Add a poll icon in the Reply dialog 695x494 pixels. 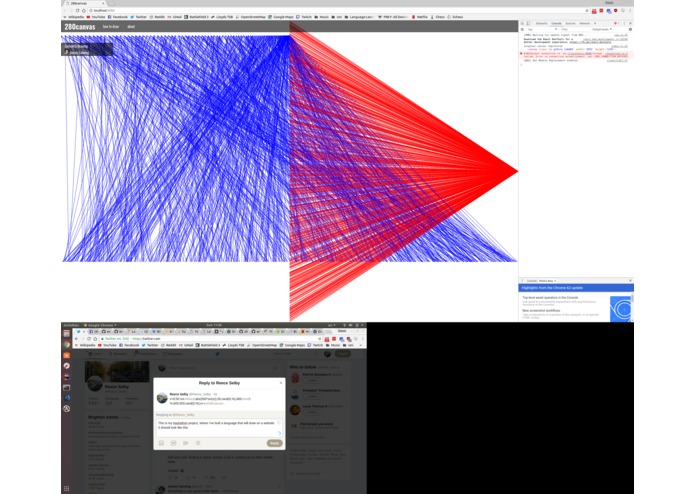coord(186,443)
